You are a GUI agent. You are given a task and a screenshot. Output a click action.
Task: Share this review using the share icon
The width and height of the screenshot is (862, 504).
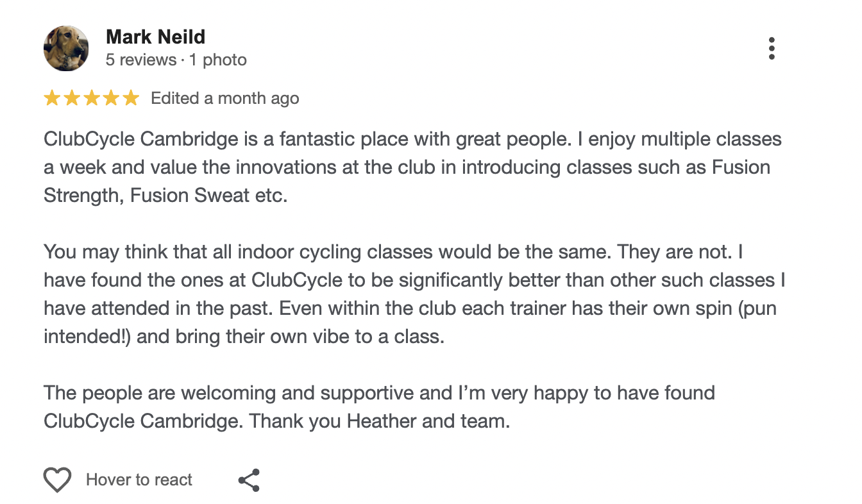pos(249,480)
